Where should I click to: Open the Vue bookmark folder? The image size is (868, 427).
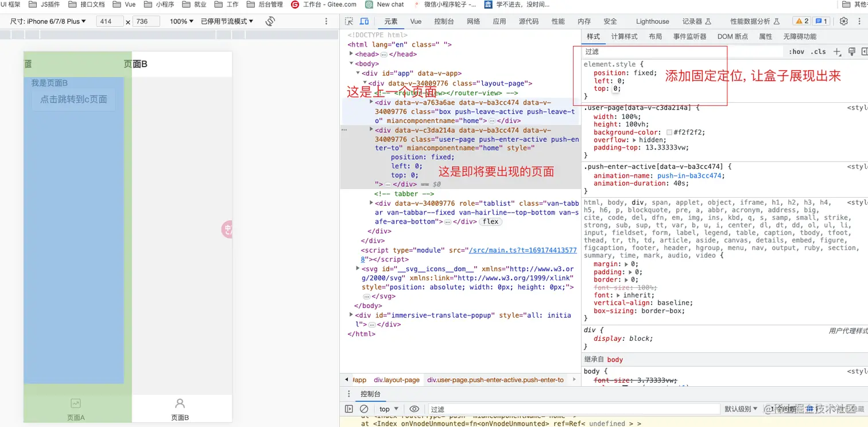point(124,5)
